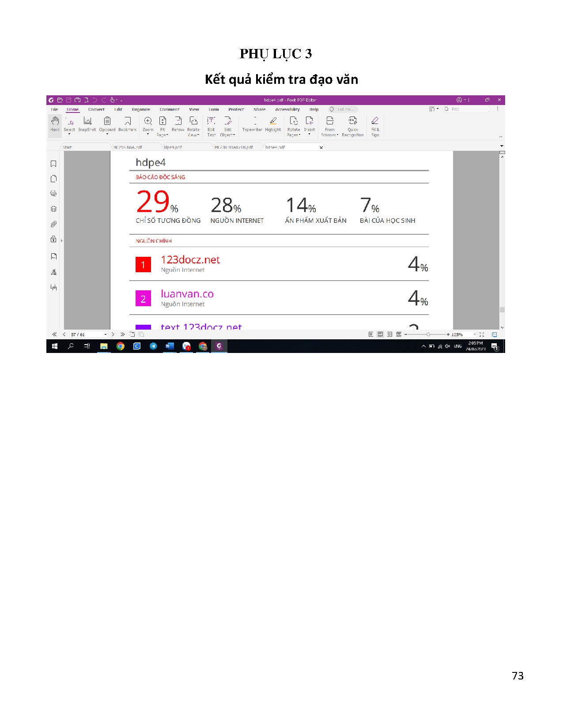Click the luanvan.co source link
Screen dimensions: 563x728
coord(187,294)
